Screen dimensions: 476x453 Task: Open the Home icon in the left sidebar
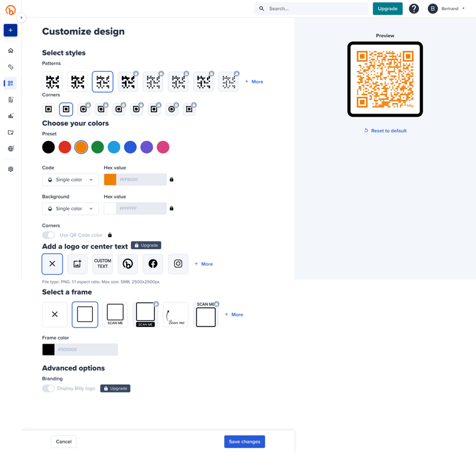[x=10, y=51]
